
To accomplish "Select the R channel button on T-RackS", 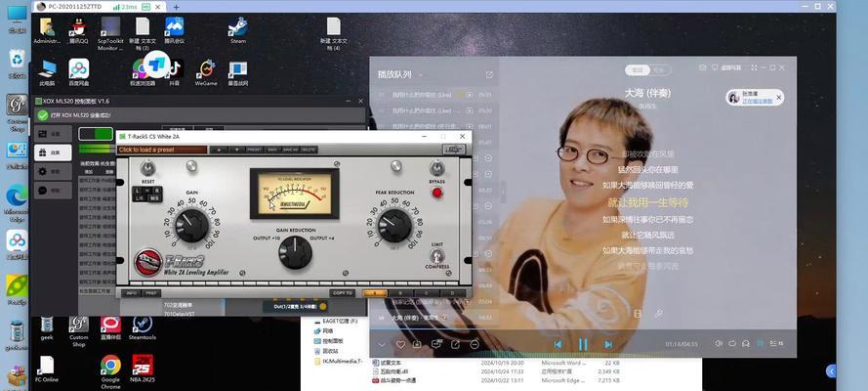I will click(154, 190).
